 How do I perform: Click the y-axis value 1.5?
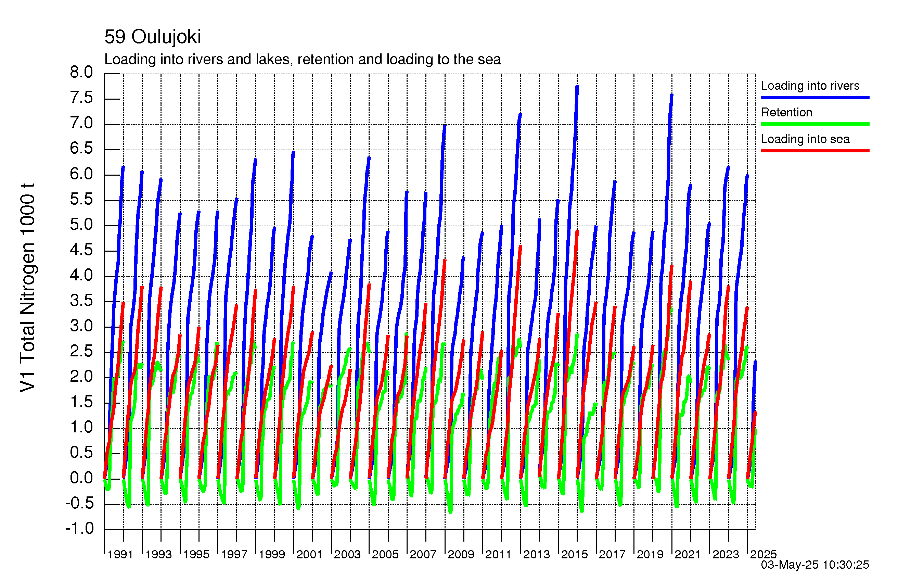click(x=81, y=402)
